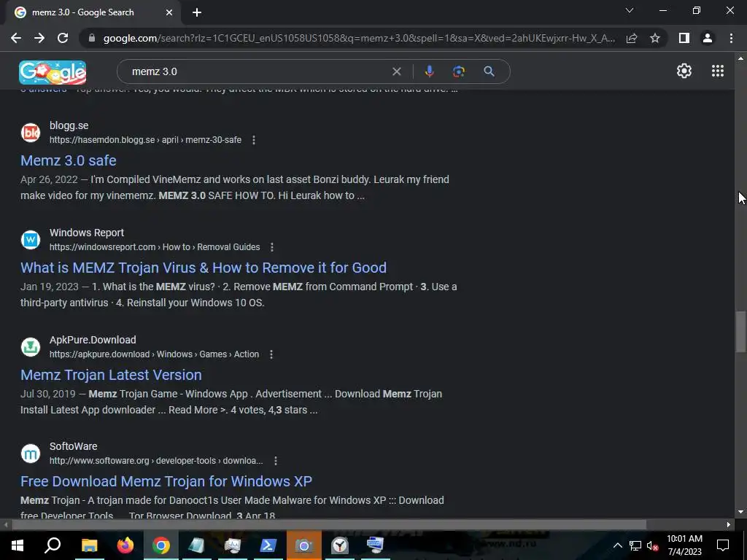Click the apkpure.download URL breadcrumb
This screenshot has height=560, width=747.
click(155, 354)
